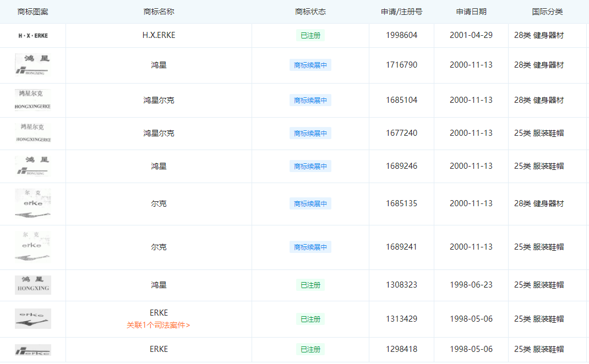View trademark image in row 1298418

click(33, 350)
